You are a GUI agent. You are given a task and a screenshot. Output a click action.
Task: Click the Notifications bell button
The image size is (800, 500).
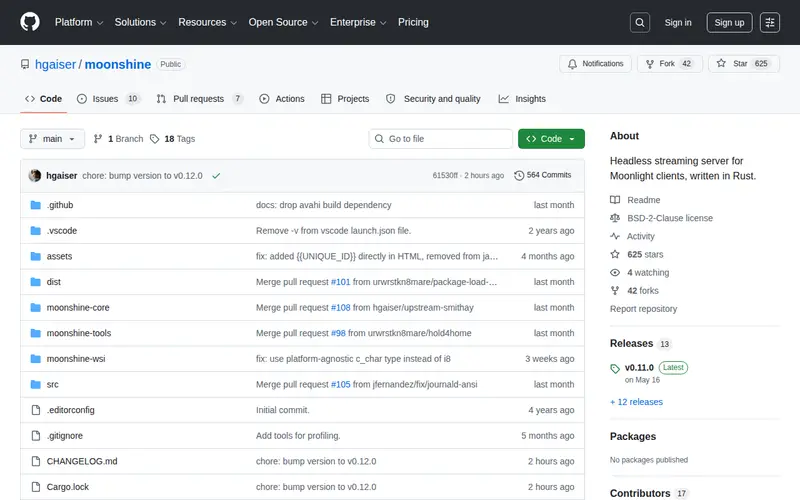pos(595,64)
